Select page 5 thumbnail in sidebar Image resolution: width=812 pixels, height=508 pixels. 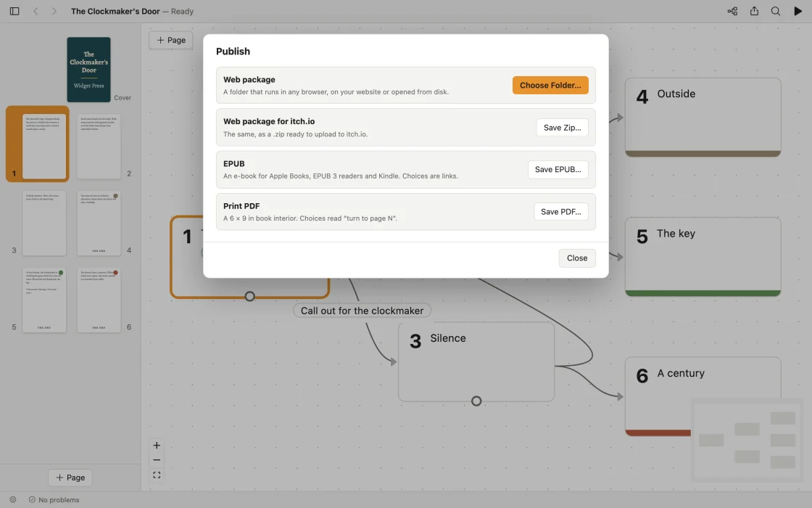(x=44, y=300)
